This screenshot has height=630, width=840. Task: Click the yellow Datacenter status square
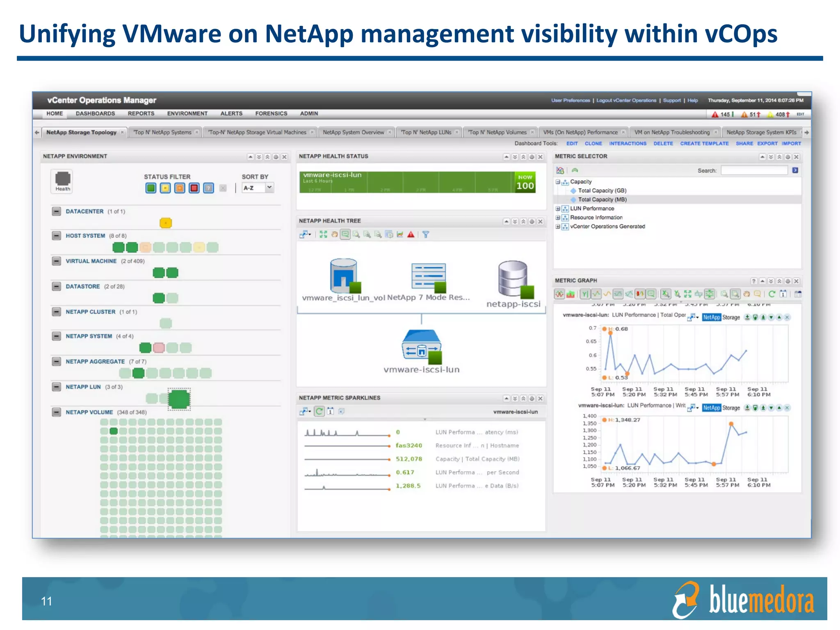[165, 223]
